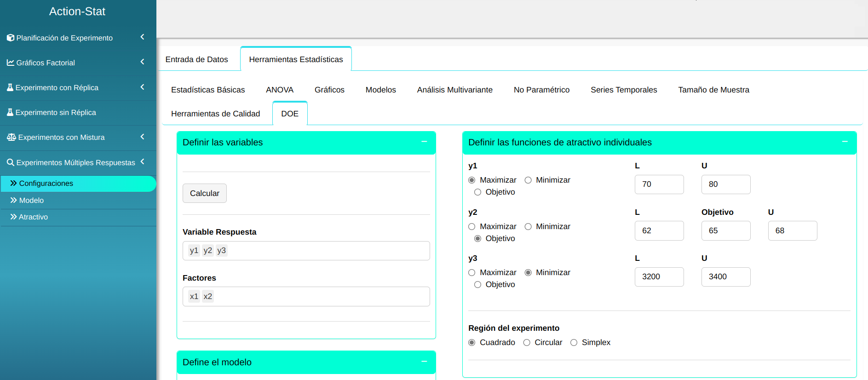Expand the Planificación de Experimento chevron
This screenshot has height=380, width=868.
142,37
